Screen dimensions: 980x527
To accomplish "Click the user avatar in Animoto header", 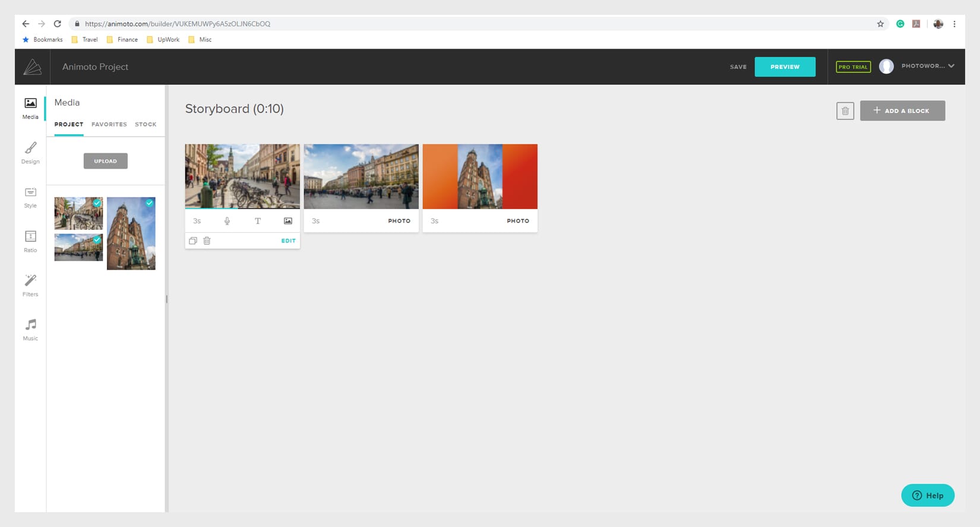I will pos(886,67).
